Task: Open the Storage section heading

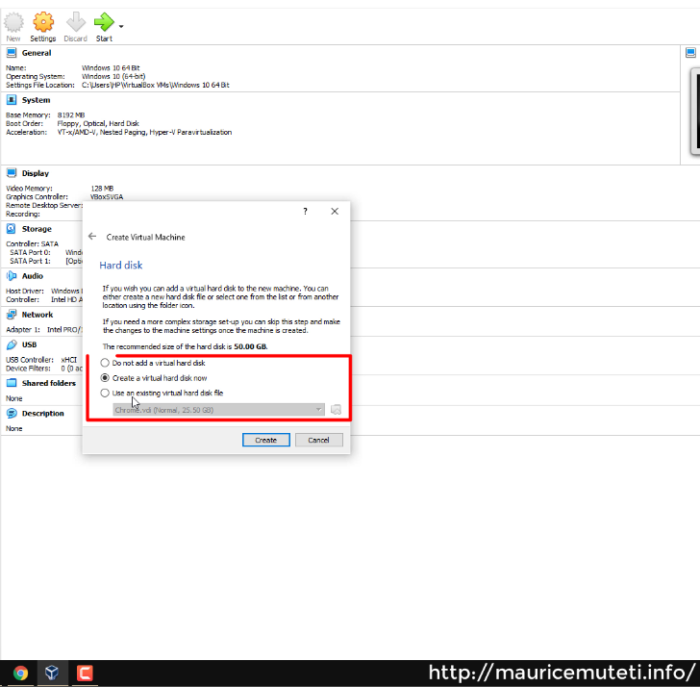Action: pos(37,229)
